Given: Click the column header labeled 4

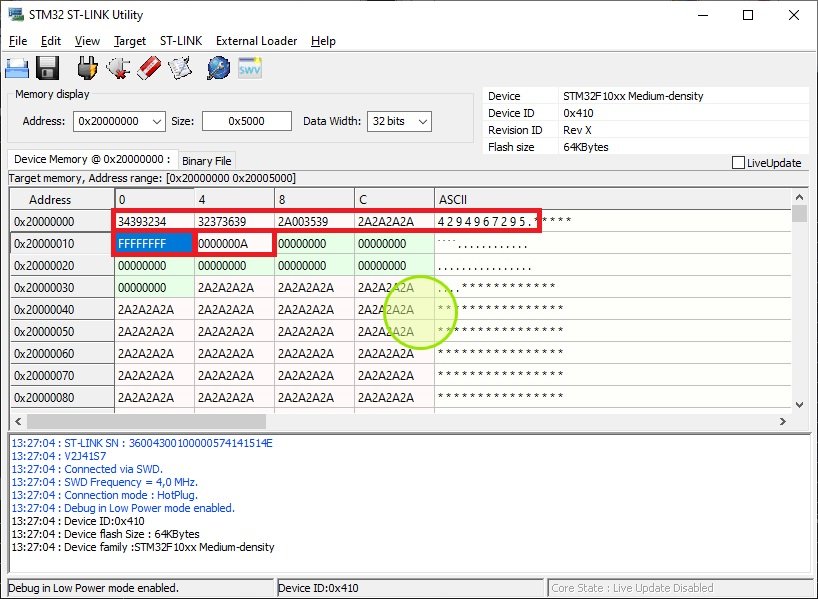Looking at the screenshot, I should [234, 199].
